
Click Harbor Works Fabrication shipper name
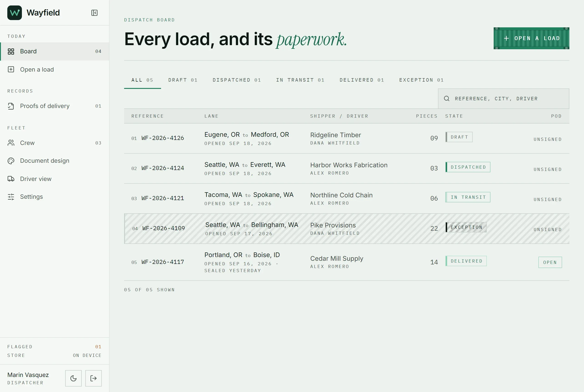point(349,165)
